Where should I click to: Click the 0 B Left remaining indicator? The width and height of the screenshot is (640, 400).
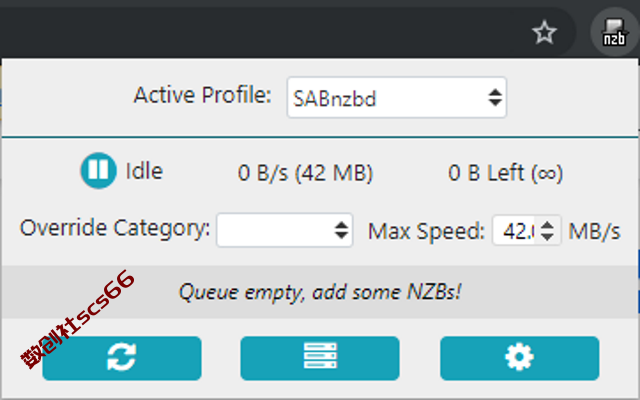pyautogui.click(x=506, y=173)
